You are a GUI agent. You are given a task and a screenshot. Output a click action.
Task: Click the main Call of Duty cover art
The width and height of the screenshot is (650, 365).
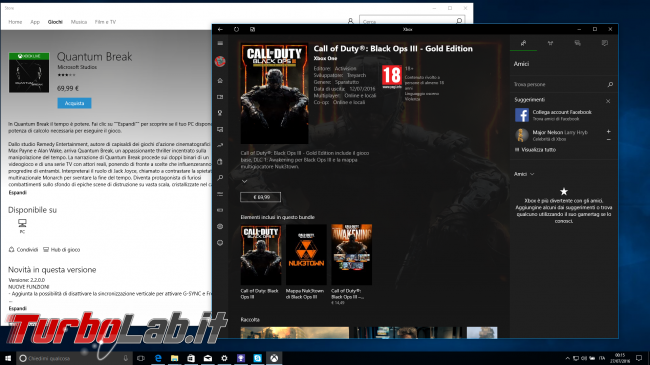pos(274,94)
